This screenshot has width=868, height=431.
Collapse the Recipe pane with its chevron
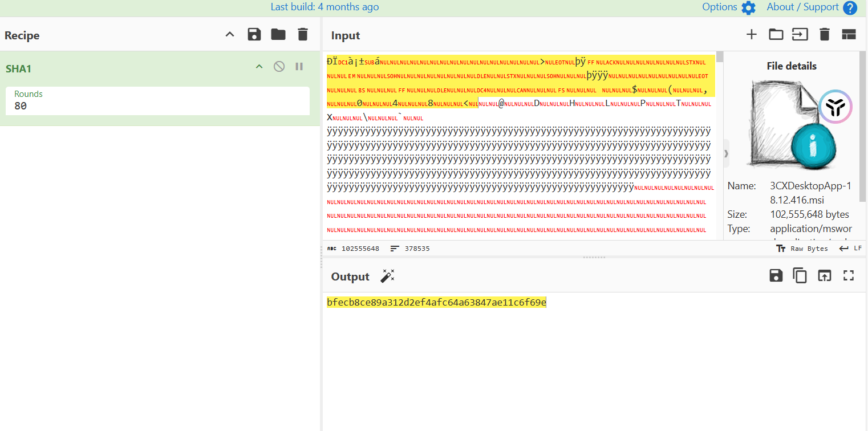(x=230, y=35)
